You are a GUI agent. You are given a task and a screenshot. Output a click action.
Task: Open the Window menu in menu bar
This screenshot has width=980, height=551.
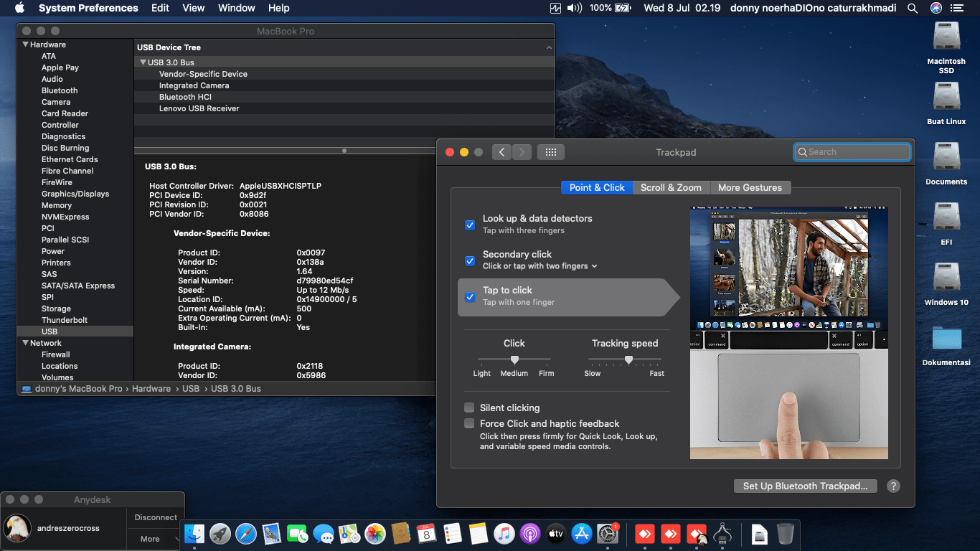[x=236, y=8]
